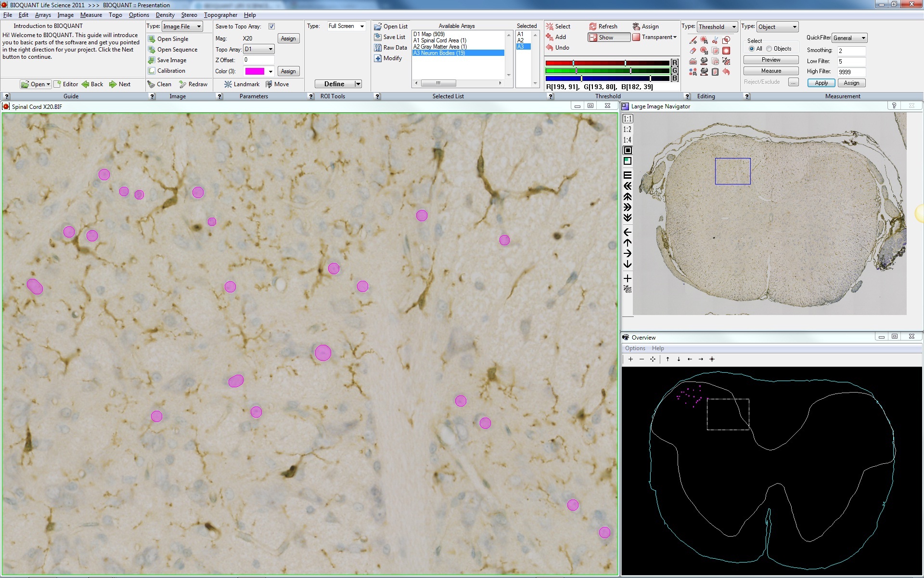Click the Landmark tool icon

tap(228, 84)
